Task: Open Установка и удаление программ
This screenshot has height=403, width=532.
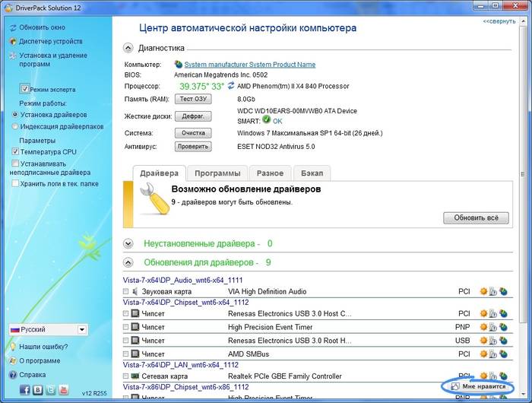Action: 53,59
